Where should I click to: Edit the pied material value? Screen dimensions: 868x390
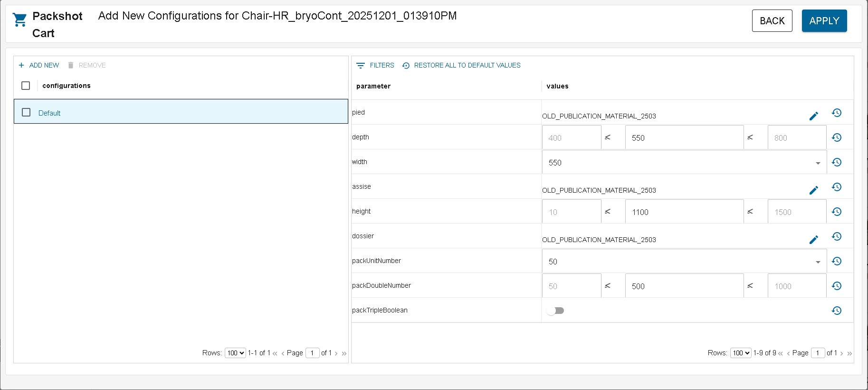[x=813, y=116]
